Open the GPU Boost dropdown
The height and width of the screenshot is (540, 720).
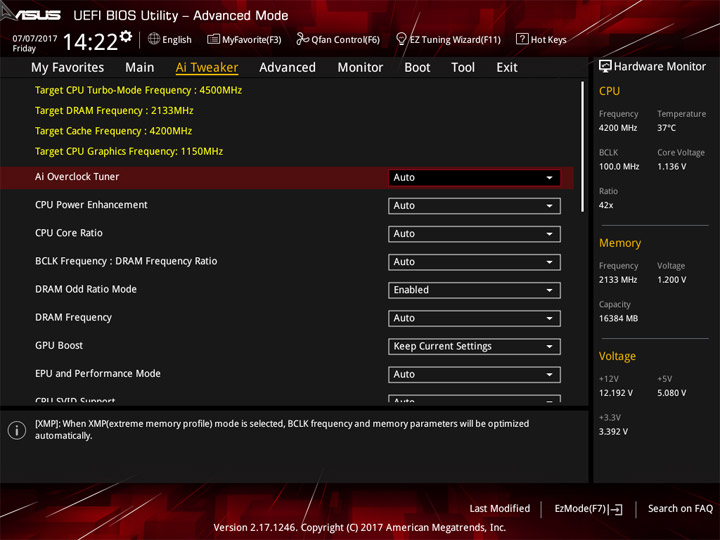click(x=474, y=346)
